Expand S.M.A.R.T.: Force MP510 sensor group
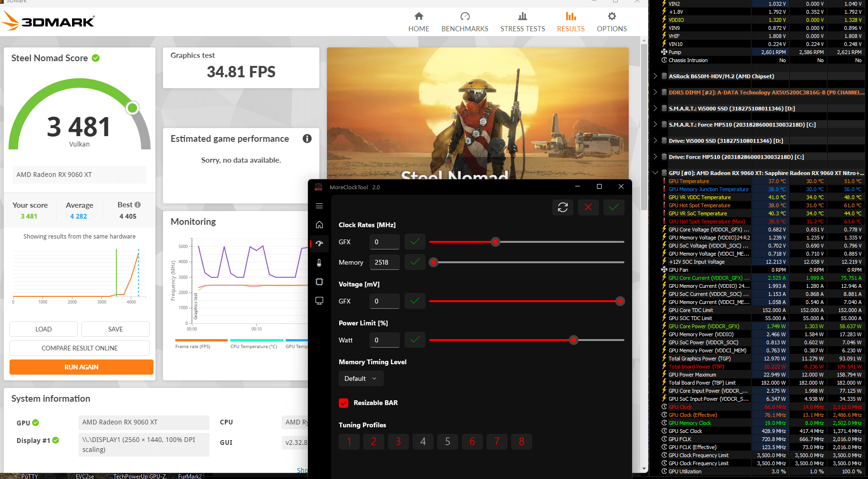Viewport: 868px width, 479px height. pyautogui.click(x=655, y=124)
